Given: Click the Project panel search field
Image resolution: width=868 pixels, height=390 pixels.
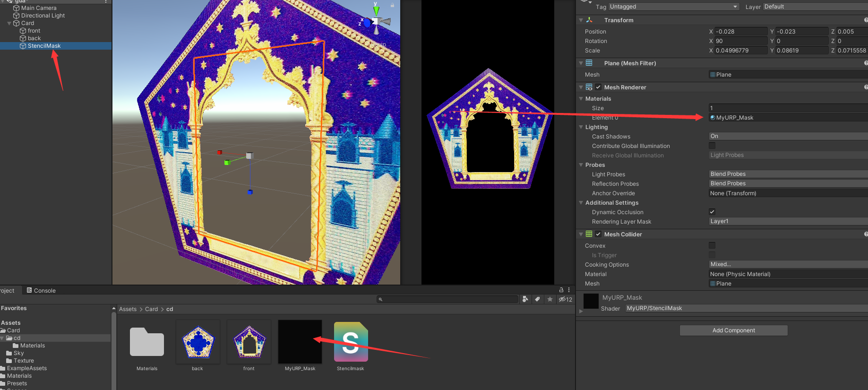Looking at the screenshot, I should click(447, 299).
